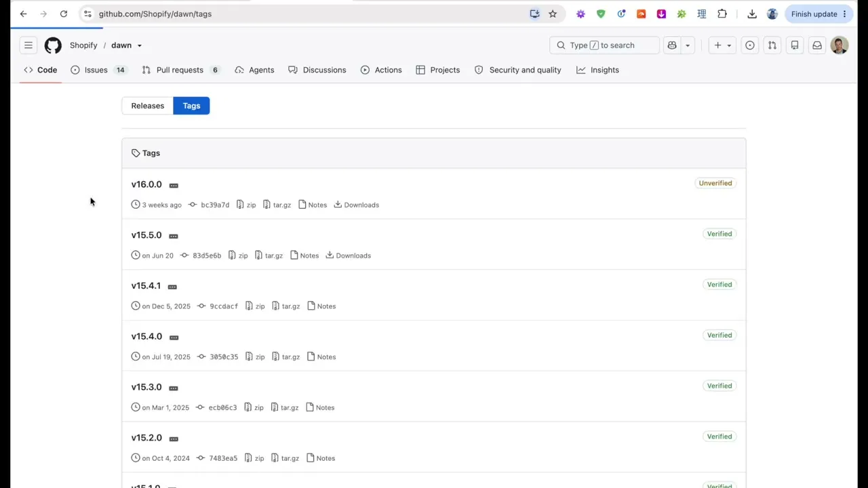
Task: Open Notes for v15.4.0
Action: (x=321, y=357)
